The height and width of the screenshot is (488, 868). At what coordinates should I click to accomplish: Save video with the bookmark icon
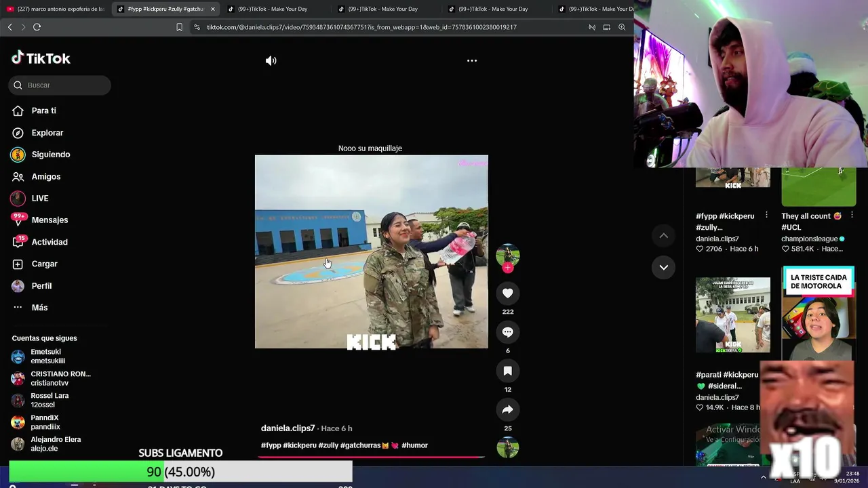[507, 371]
